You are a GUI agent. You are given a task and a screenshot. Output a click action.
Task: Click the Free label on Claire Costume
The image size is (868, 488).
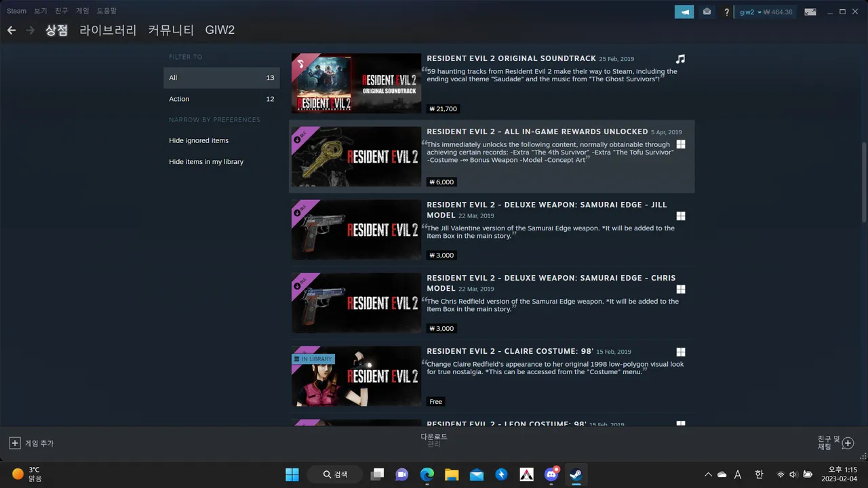[436, 402]
